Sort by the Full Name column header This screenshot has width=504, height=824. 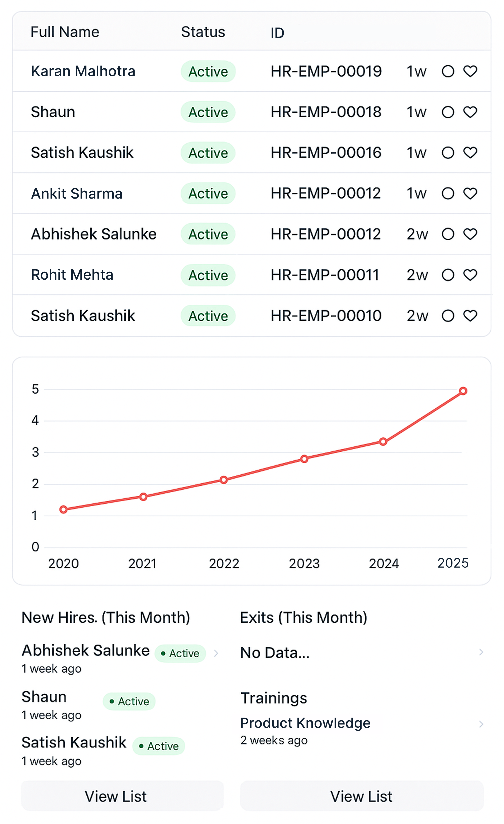(65, 32)
